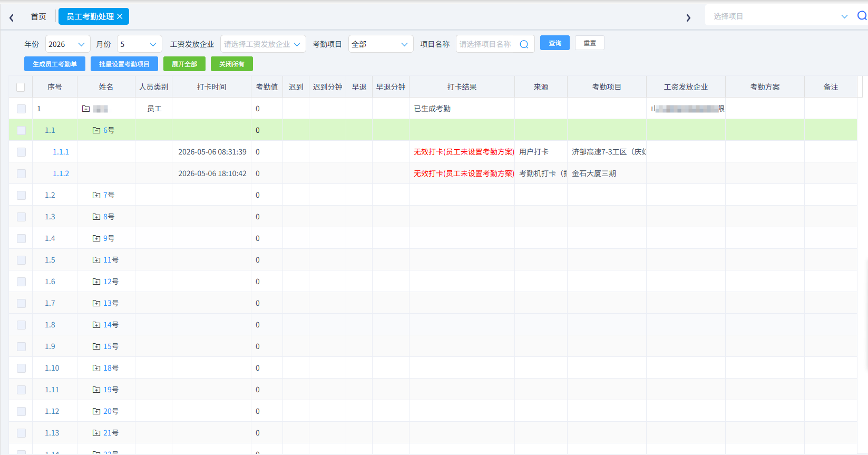Expand the 20号 folder row
Screen dimensions: 868x455
coord(96,411)
